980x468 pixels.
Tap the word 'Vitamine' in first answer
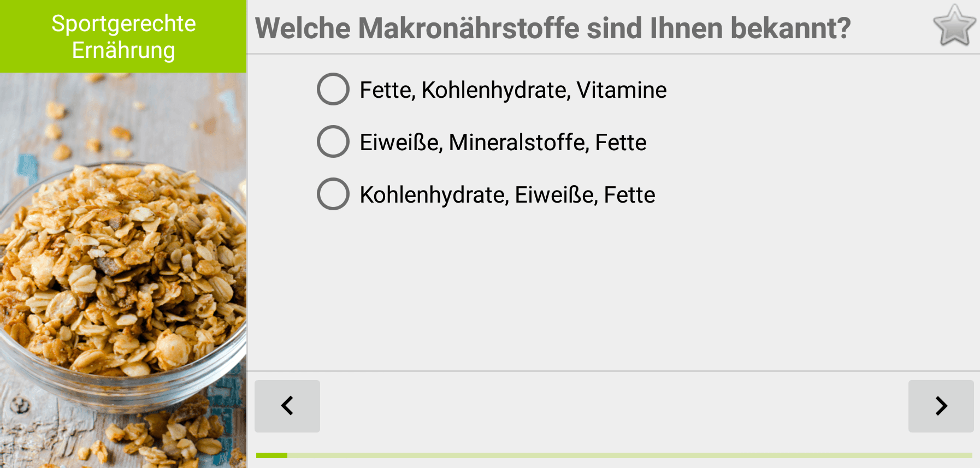point(622,90)
